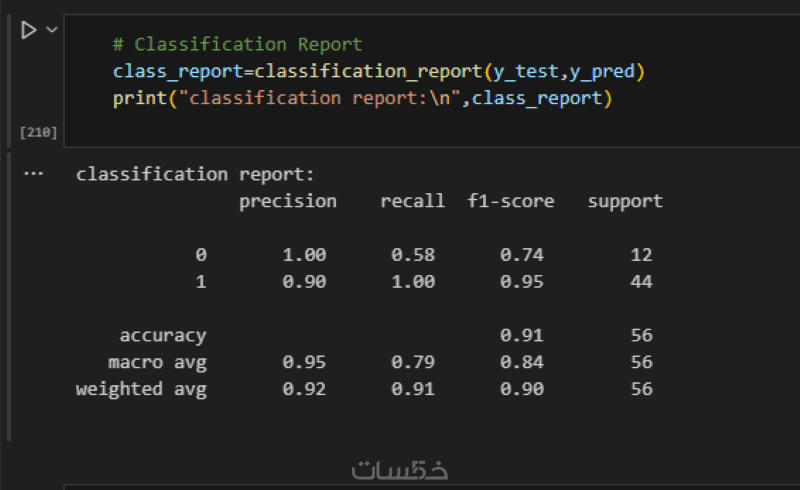Screen dimensions: 800x490
Task: Collapse output using the left cell bar
Action: 10,300
